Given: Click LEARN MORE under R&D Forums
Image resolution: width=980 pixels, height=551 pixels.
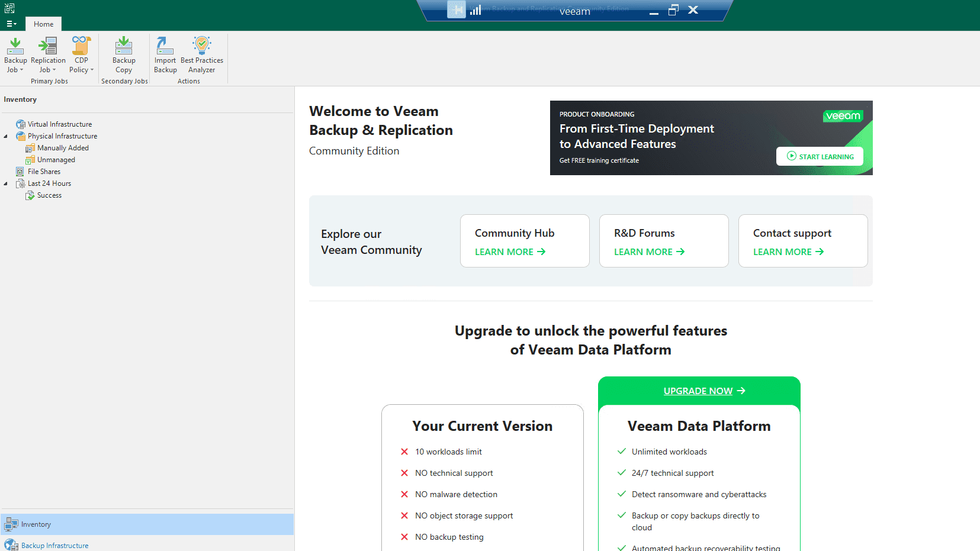Looking at the screenshot, I should click(649, 252).
